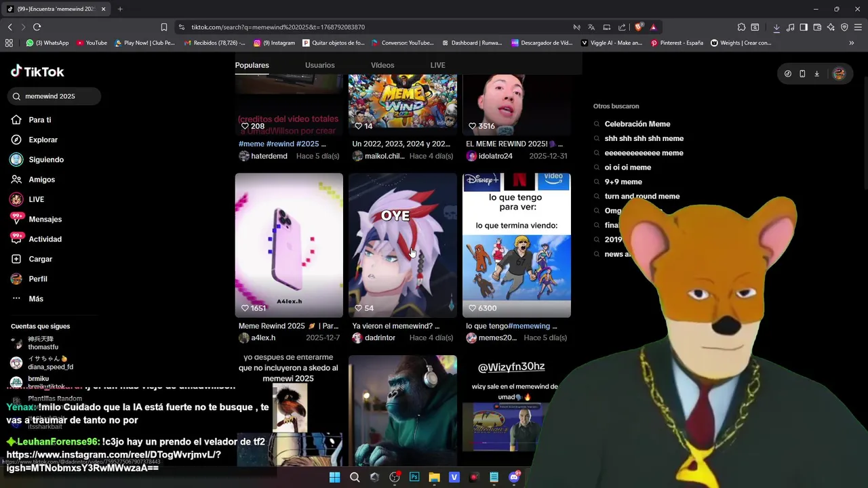Switch to the LIVE results tab
The height and width of the screenshot is (488, 868).
point(437,65)
